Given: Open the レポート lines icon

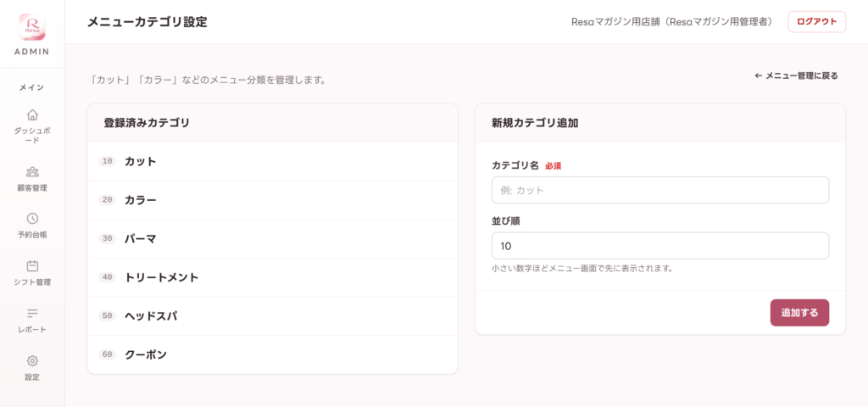Looking at the screenshot, I should pyautogui.click(x=32, y=314).
